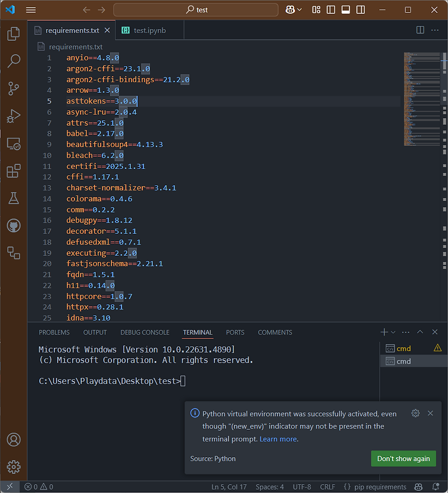Open the Extensions view
The height and width of the screenshot is (493, 448).
pyautogui.click(x=13, y=171)
